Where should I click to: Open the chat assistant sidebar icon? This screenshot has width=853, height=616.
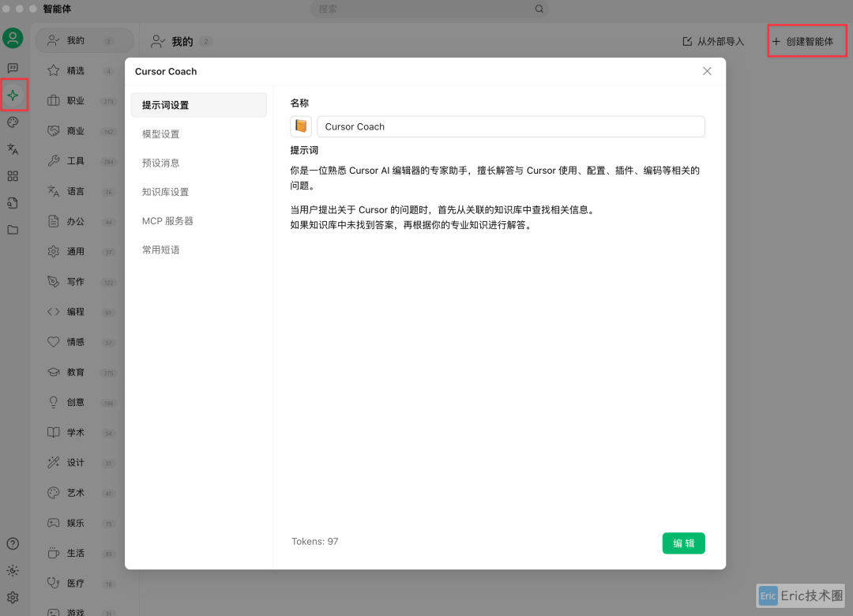[13, 68]
